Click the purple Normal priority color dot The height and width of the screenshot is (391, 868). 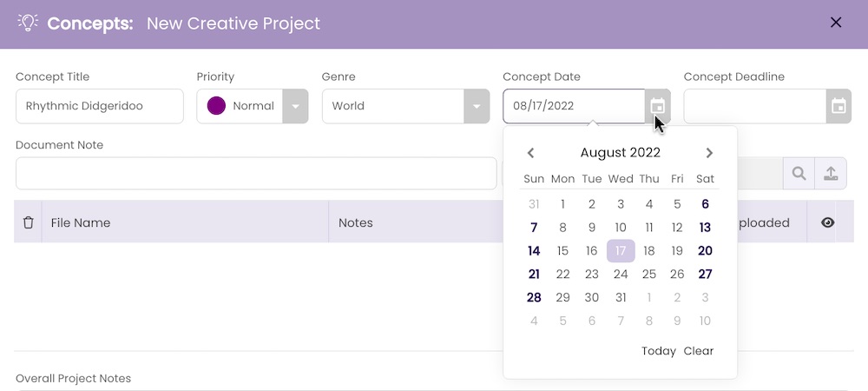point(216,106)
